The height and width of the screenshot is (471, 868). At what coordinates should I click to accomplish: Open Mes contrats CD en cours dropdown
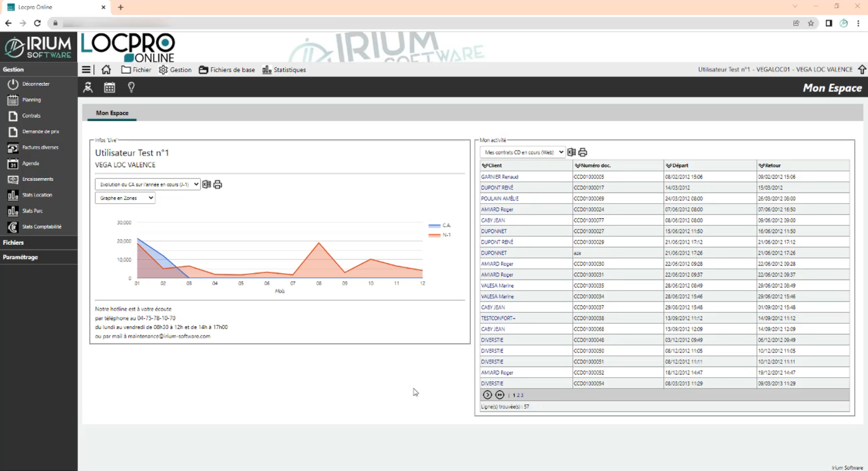point(522,152)
